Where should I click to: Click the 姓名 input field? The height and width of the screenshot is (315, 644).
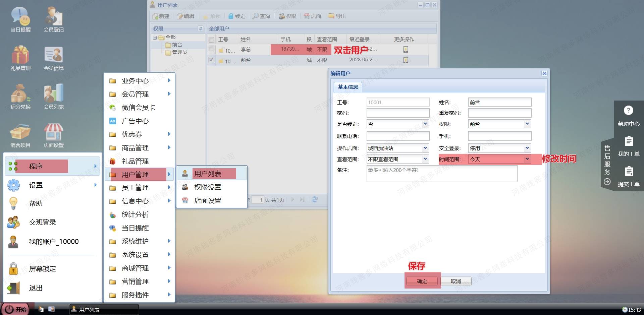[500, 102]
